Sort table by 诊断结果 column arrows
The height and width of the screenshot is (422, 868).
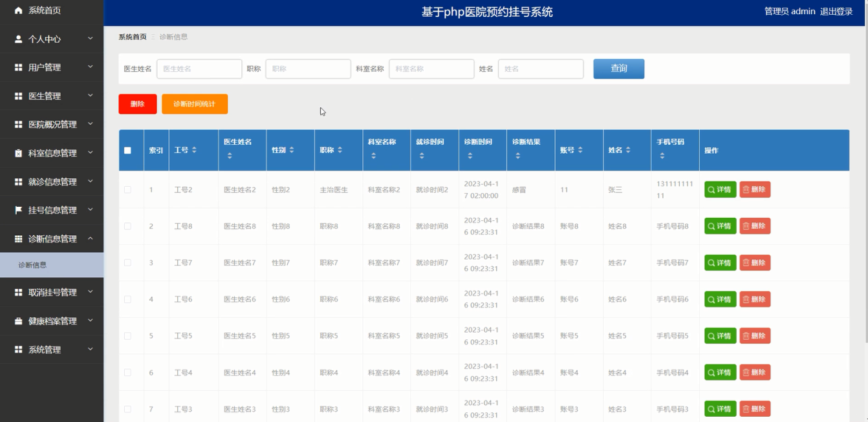517,156
